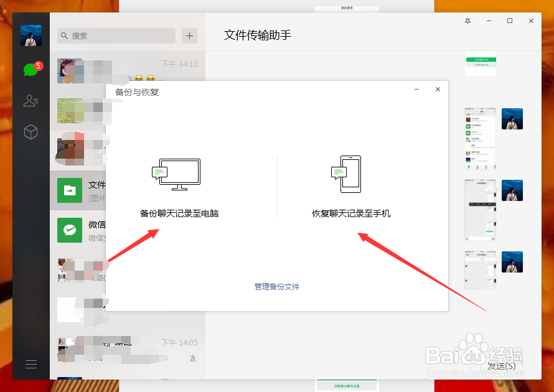Open 管理备份文件 to manage backup files
The height and width of the screenshot is (392, 554).
click(x=277, y=287)
